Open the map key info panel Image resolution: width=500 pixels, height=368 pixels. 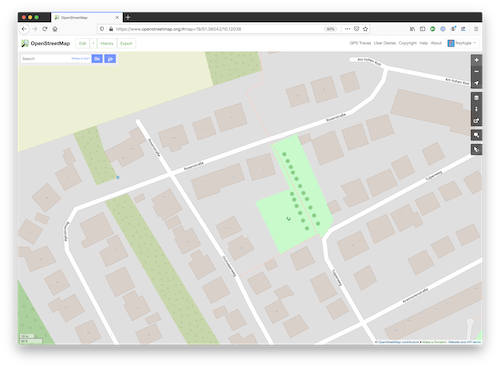[476, 109]
